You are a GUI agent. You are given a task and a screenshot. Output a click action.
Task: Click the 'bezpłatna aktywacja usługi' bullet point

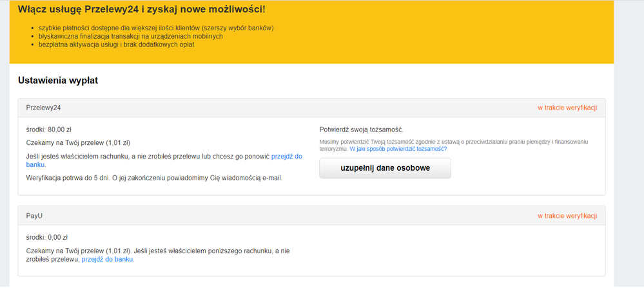point(116,44)
